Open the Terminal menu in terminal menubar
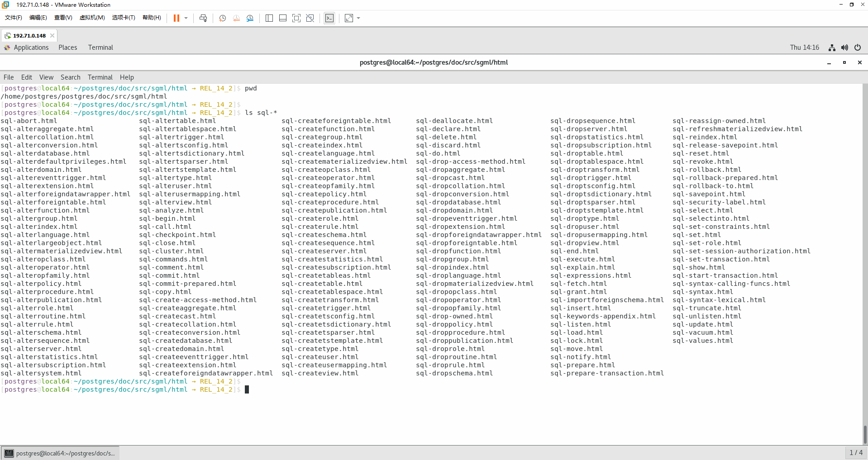Image resolution: width=868 pixels, height=460 pixels. [x=100, y=77]
